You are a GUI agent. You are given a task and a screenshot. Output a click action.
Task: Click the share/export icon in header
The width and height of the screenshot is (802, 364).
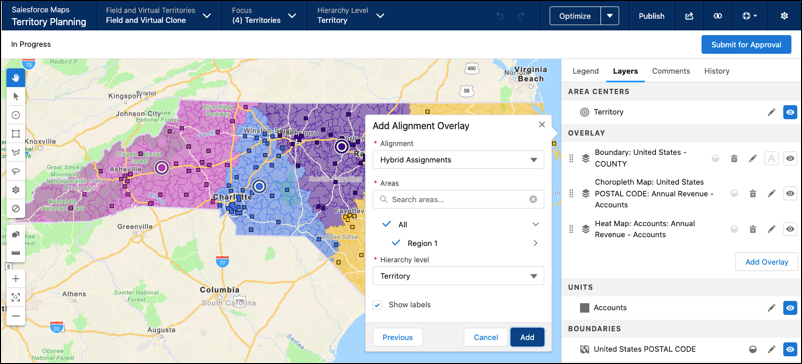[x=689, y=16]
